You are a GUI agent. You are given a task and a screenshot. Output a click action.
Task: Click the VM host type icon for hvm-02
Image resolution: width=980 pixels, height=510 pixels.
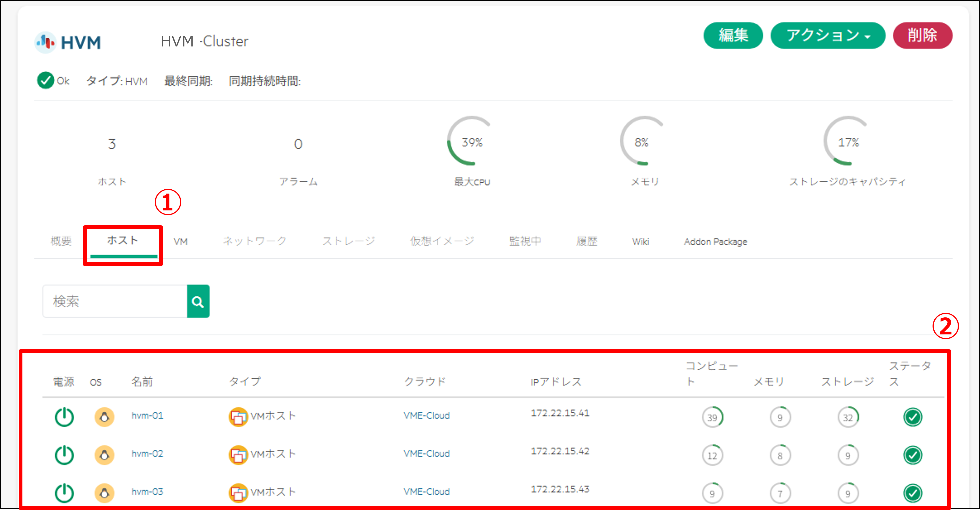[238, 455]
